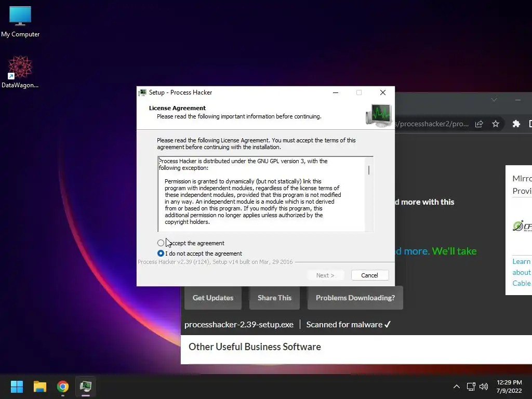Click the Process Hacker setup taskbar icon

click(x=86, y=387)
